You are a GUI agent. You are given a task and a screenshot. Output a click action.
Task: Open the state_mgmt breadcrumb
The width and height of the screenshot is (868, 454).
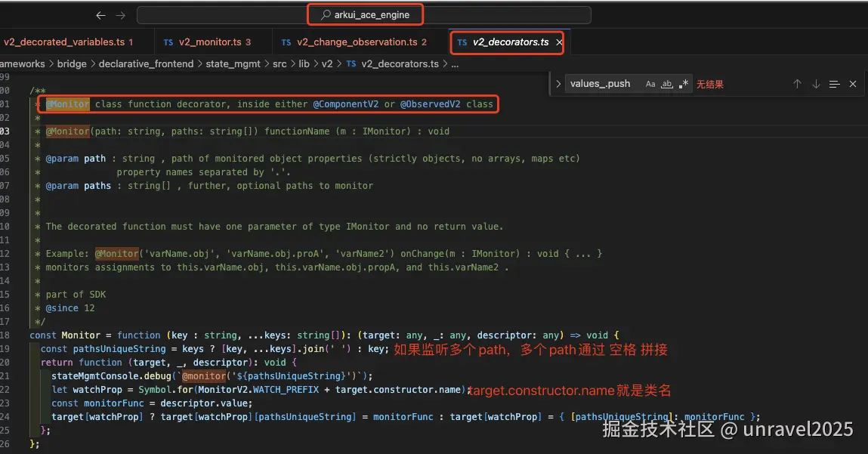pos(233,63)
